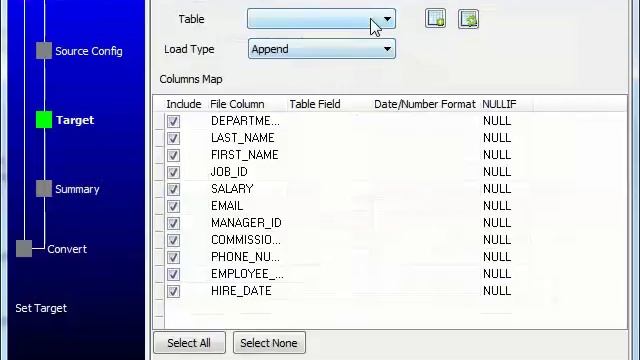640x360 pixels.
Task: Click NULL in the MANAGER_ID row
Action: pyautogui.click(x=497, y=223)
